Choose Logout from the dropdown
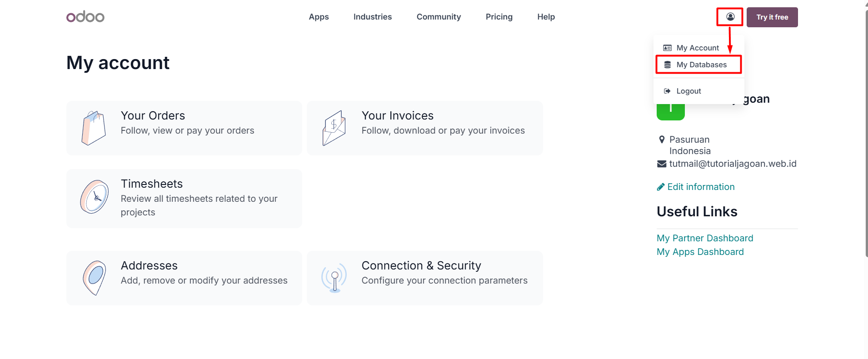Screen dimensions: 868x359 698,91
